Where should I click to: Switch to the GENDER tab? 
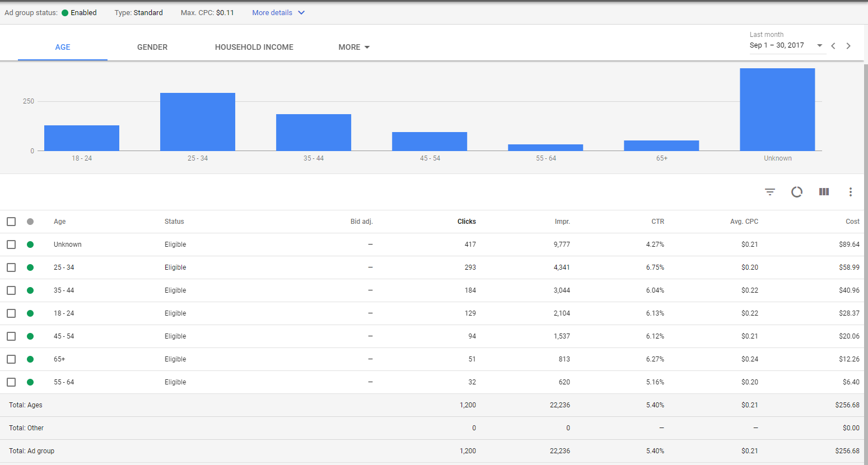point(152,47)
